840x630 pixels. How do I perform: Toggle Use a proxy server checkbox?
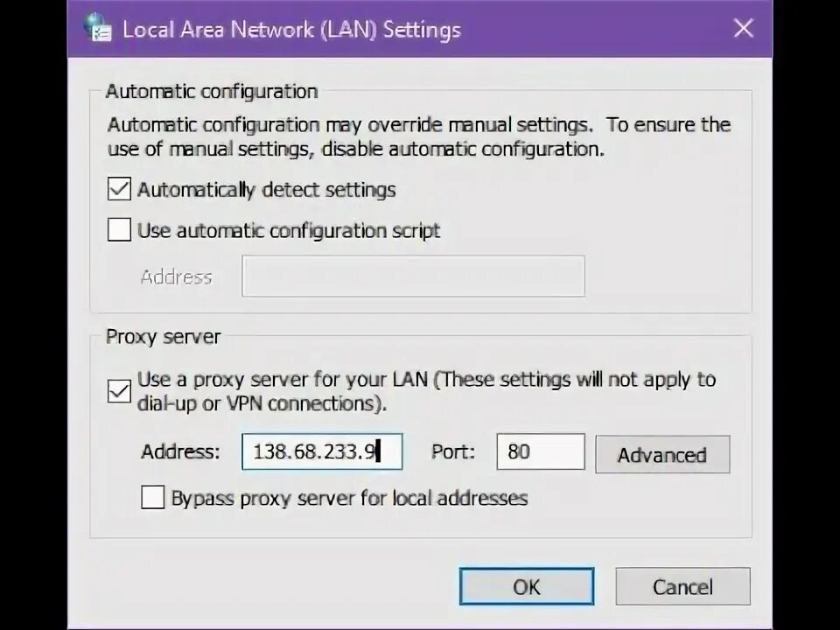[x=119, y=391]
